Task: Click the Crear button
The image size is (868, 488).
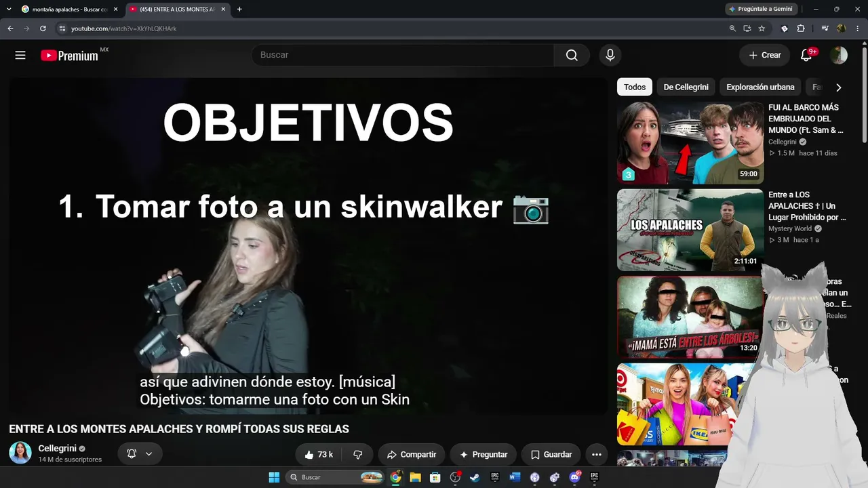Action: point(765,56)
